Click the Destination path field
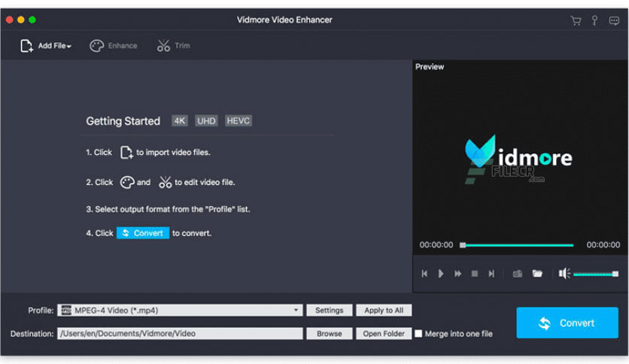 coord(180,333)
